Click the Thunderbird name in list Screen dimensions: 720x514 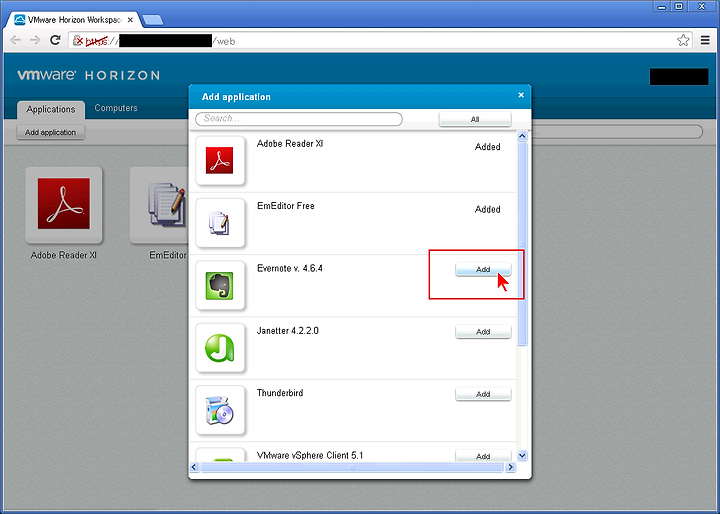(x=280, y=393)
